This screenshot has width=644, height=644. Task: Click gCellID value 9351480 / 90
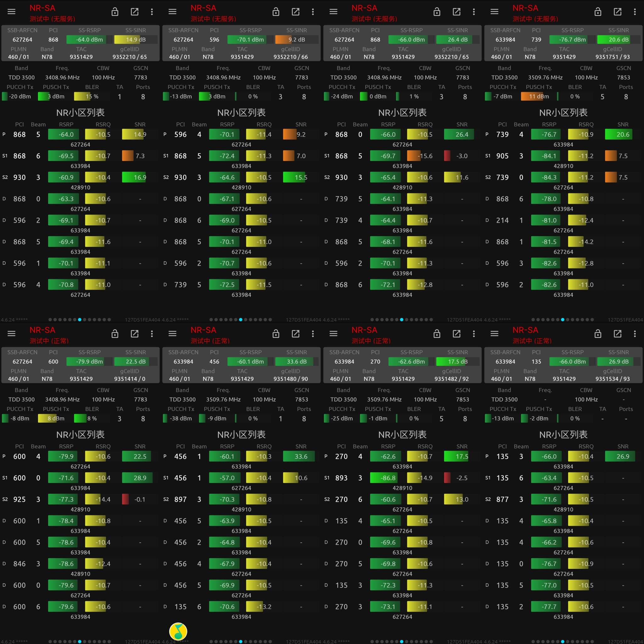click(291, 379)
